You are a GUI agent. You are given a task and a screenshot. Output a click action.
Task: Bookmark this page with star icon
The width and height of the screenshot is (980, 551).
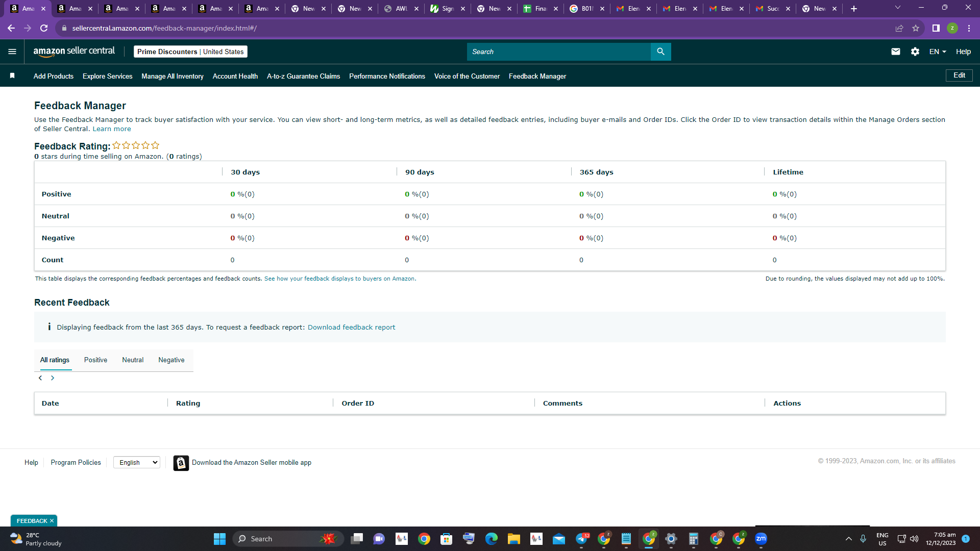click(916, 28)
